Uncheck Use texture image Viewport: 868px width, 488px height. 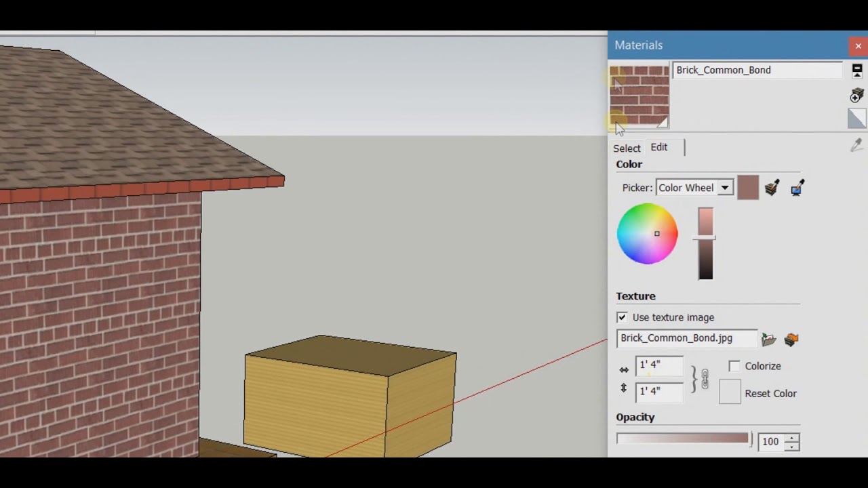click(x=622, y=317)
